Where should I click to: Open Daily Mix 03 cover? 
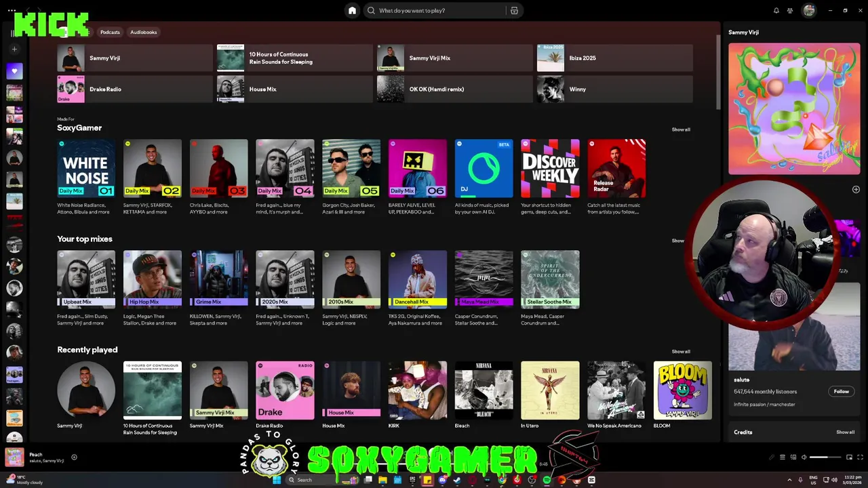(x=218, y=168)
